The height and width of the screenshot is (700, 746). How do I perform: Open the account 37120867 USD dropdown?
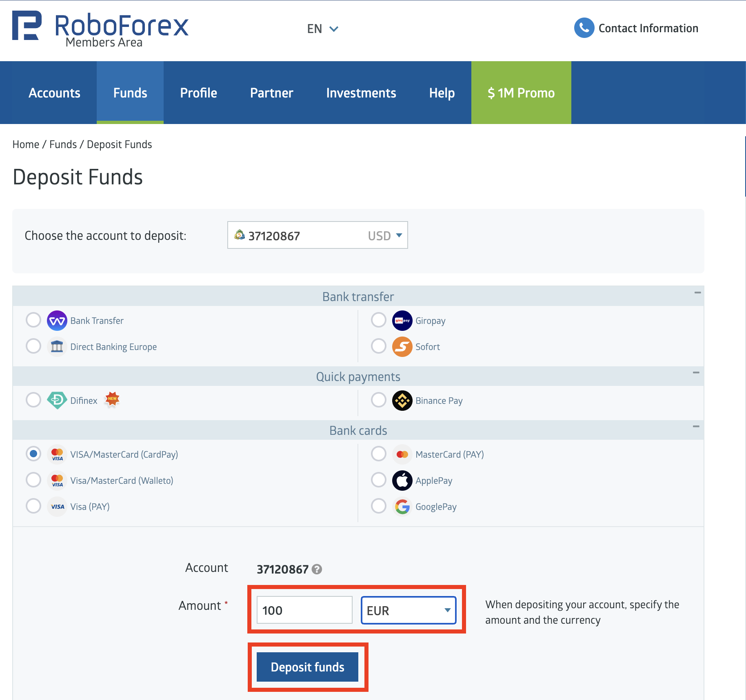[x=317, y=235]
